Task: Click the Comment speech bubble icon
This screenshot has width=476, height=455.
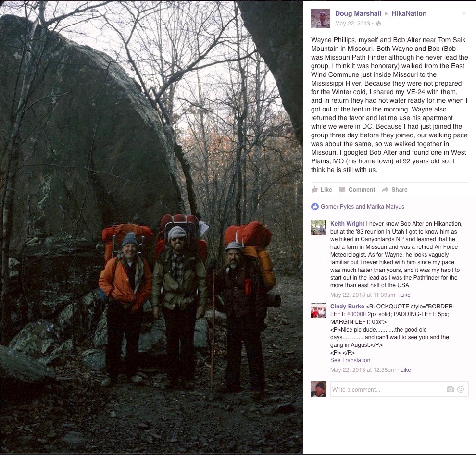Action: (342, 190)
